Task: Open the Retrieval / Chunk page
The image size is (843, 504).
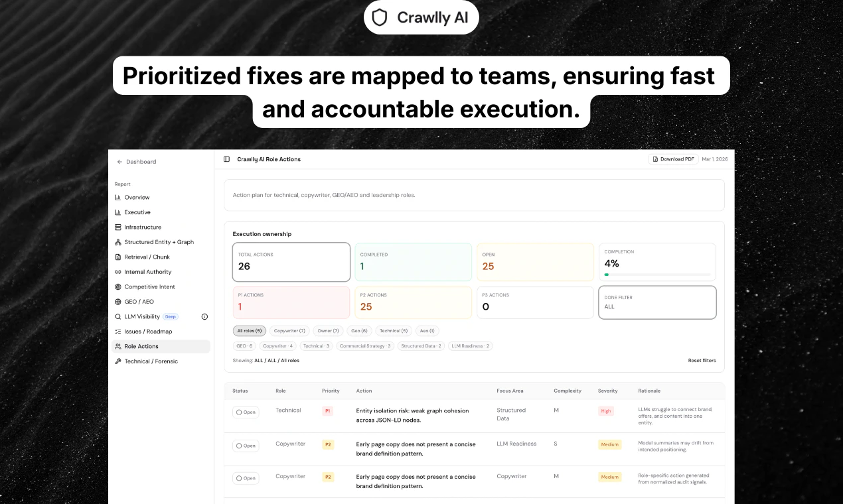Action: [161, 257]
